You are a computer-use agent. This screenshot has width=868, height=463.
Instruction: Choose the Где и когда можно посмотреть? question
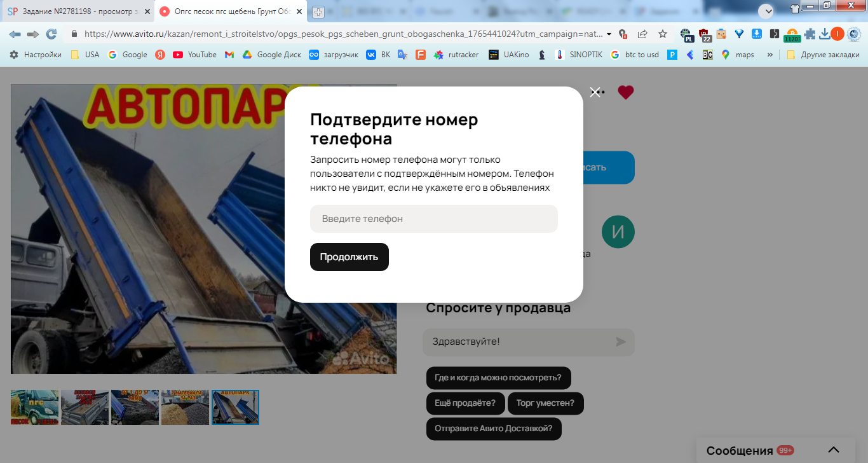(x=498, y=378)
